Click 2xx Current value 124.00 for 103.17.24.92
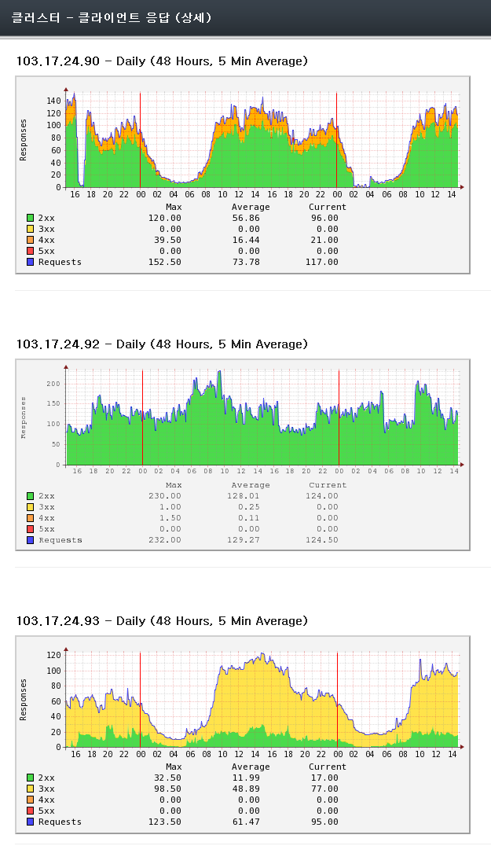Image resolution: width=491 pixels, height=868 pixels. pyautogui.click(x=322, y=496)
